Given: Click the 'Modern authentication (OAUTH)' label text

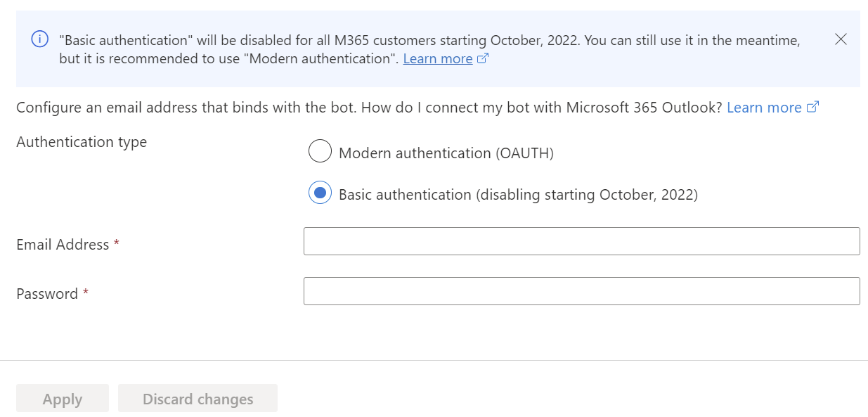Looking at the screenshot, I should click(x=446, y=152).
